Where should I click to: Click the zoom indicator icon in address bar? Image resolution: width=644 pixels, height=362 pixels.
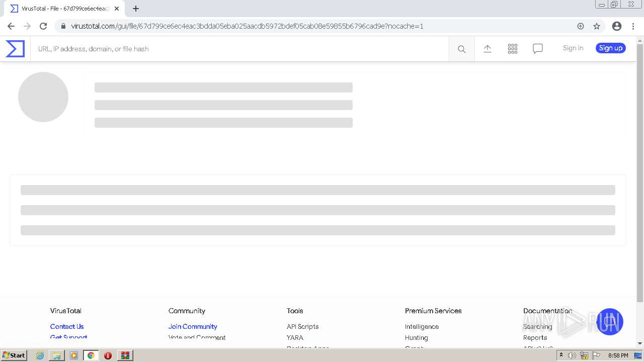tap(581, 26)
